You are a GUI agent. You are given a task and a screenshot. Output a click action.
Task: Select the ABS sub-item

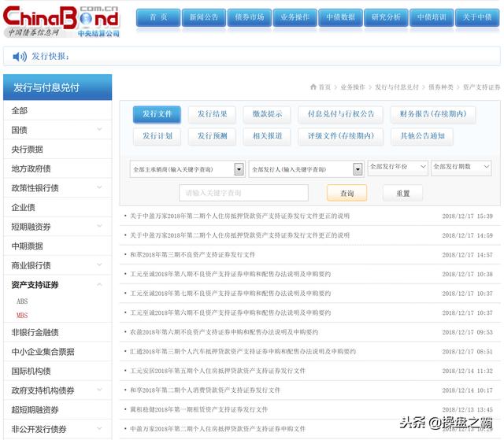[x=22, y=301]
